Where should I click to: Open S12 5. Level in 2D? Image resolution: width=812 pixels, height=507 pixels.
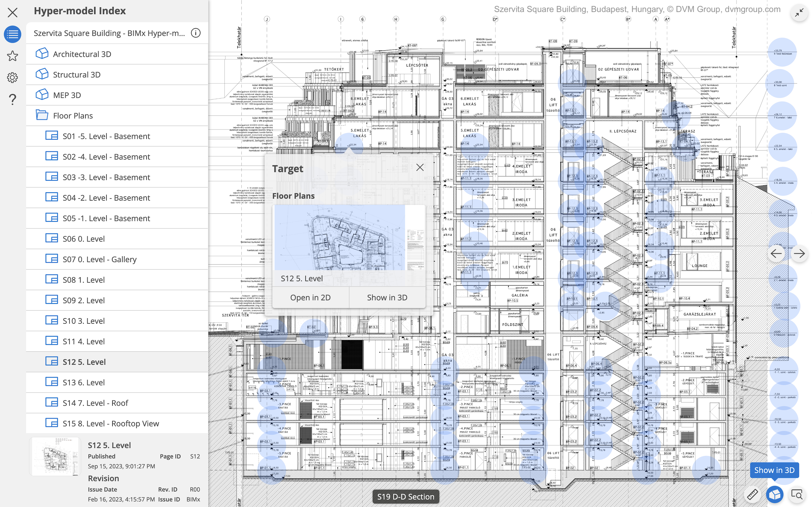pos(310,297)
